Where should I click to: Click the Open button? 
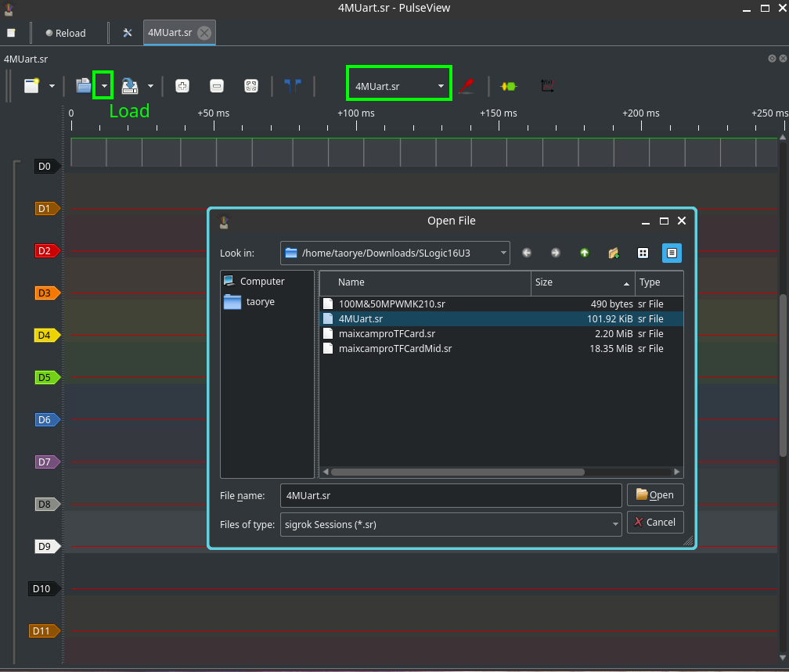[655, 495]
